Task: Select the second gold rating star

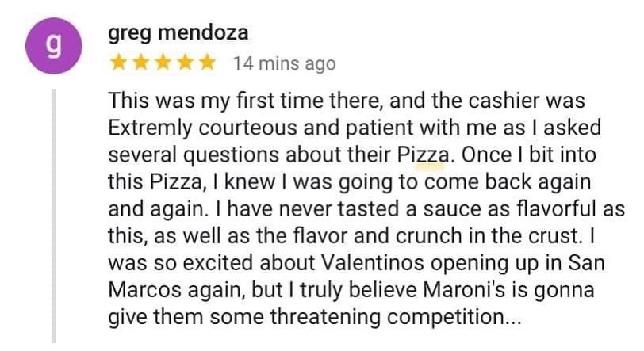Action: coord(140,63)
